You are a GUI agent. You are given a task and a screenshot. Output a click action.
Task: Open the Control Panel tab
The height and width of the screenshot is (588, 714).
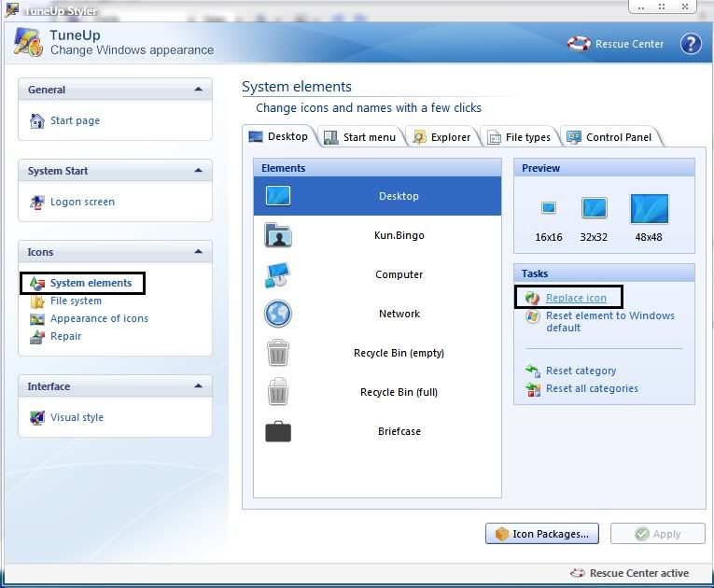click(x=609, y=137)
